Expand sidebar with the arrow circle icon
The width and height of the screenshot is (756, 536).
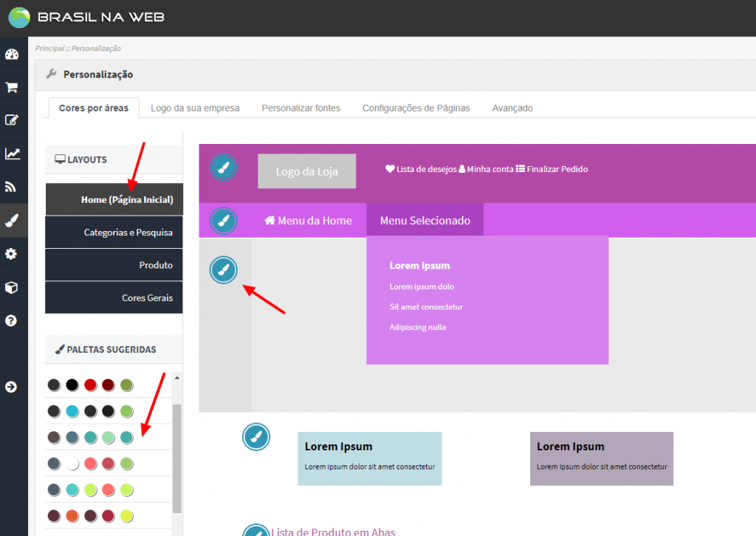(12, 387)
